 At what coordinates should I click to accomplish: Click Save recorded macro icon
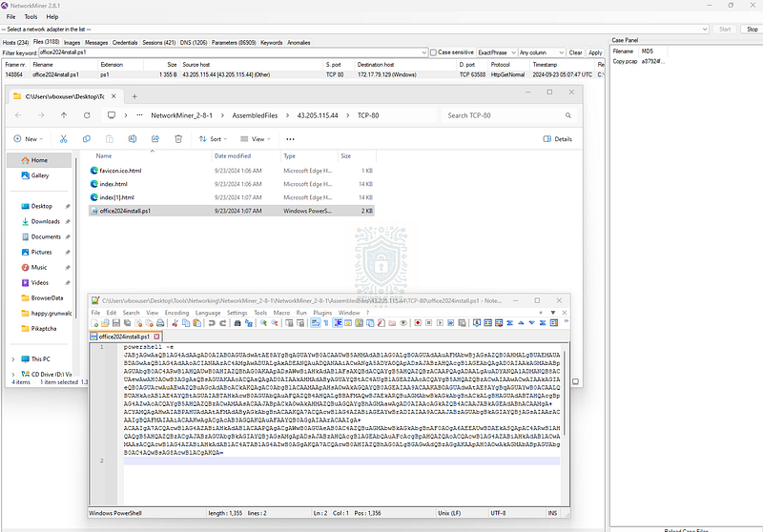pyautogui.click(x=463, y=323)
